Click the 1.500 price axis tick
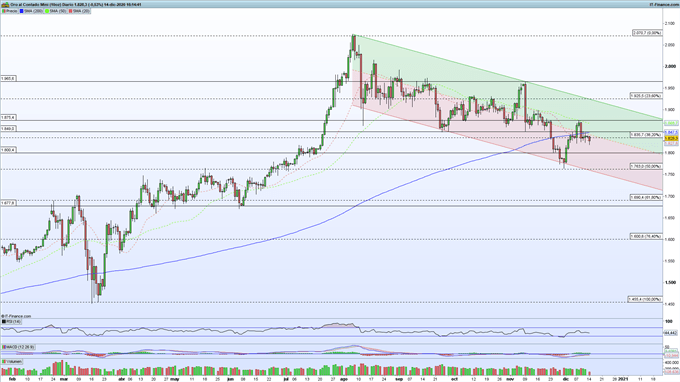Viewport: 680px width, 382px height. tap(670, 283)
